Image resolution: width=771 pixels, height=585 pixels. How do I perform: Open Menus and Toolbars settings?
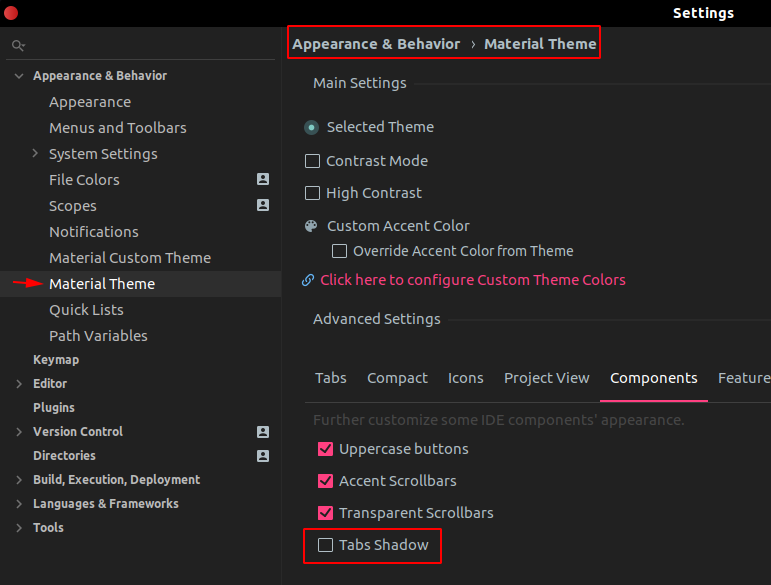point(118,128)
